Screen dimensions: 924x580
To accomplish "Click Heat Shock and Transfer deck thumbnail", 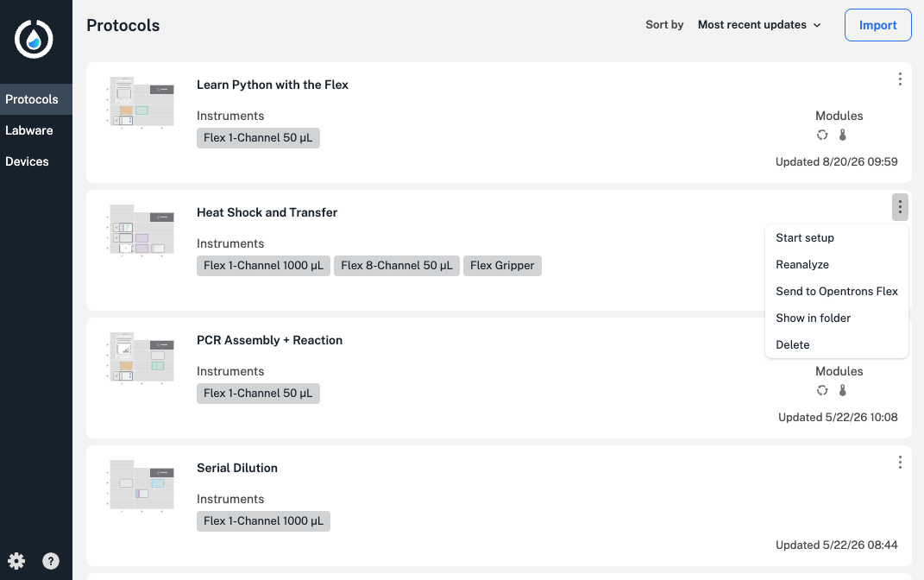I will [141, 230].
